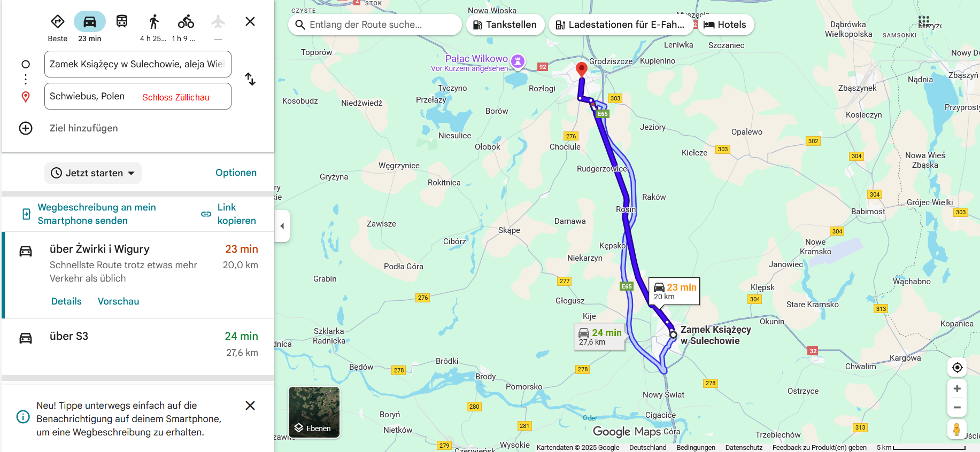
Task: Show my current location on map
Action: (x=957, y=368)
